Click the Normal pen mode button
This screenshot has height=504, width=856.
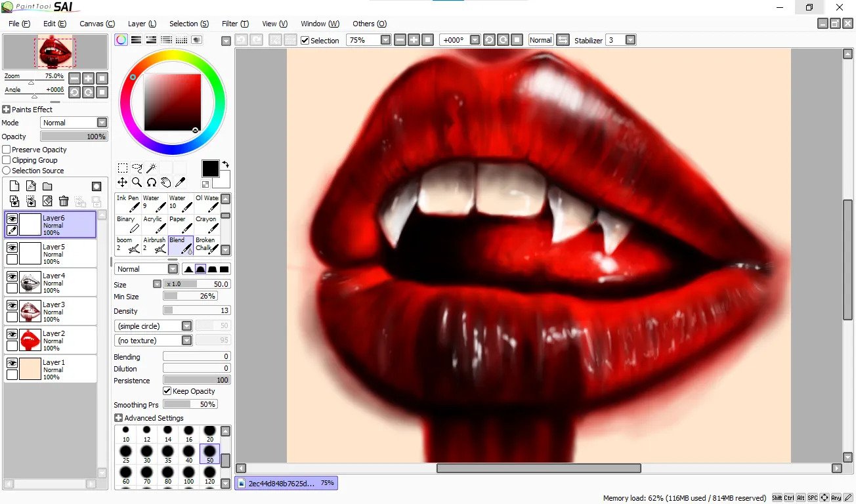coord(541,40)
